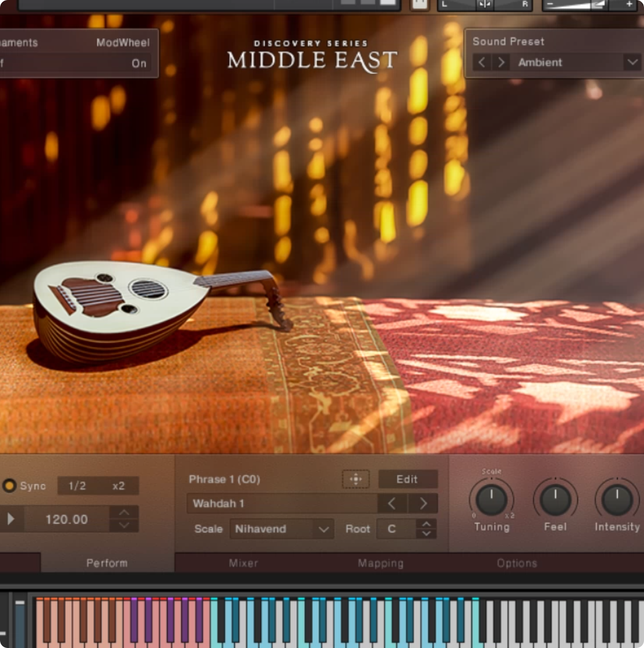Image resolution: width=644 pixels, height=648 pixels.
Task: Raise Root note with up arrow
Action: [x=426, y=524]
